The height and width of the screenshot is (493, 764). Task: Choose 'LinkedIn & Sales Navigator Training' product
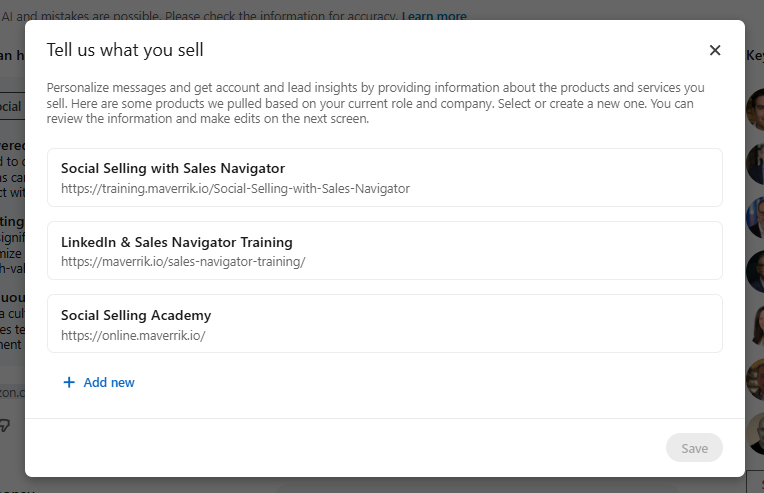coord(384,250)
